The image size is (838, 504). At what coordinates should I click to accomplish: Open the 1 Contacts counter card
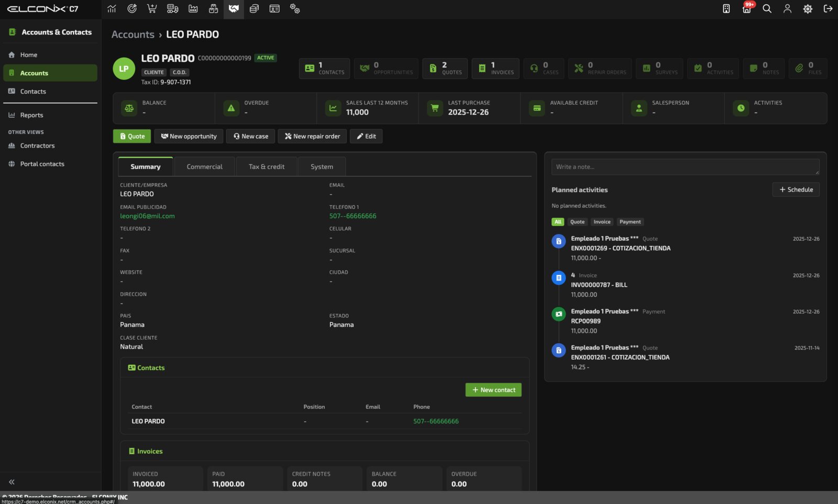324,69
